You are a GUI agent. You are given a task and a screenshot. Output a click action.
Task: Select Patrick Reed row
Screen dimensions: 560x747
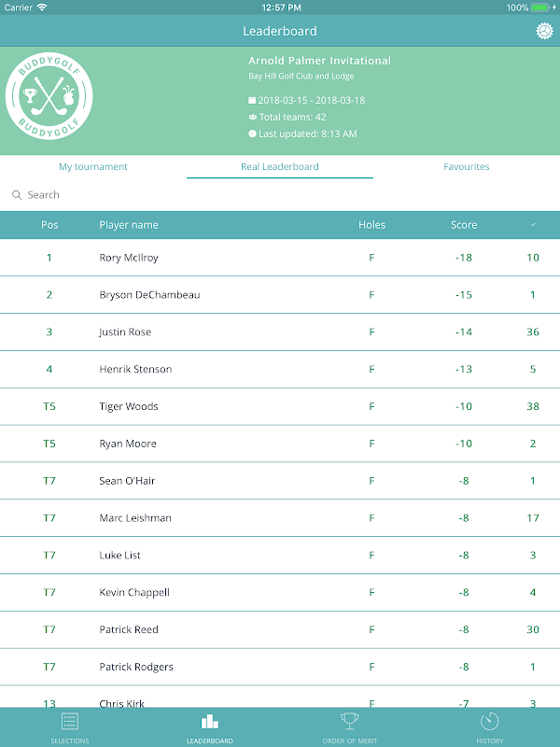click(280, 629)
